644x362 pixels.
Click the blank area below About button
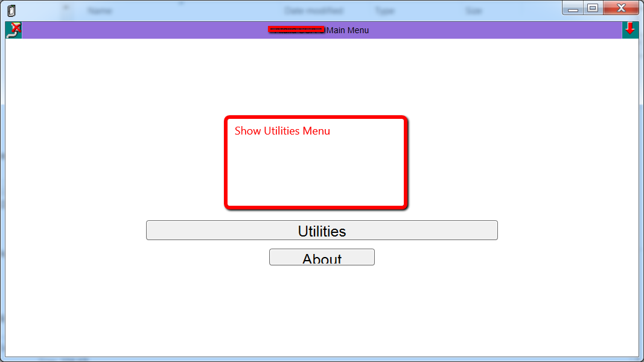pos(322,311)
